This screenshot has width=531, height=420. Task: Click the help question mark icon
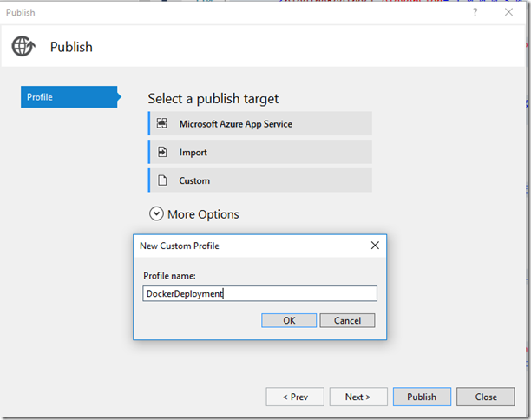[475, 12]
